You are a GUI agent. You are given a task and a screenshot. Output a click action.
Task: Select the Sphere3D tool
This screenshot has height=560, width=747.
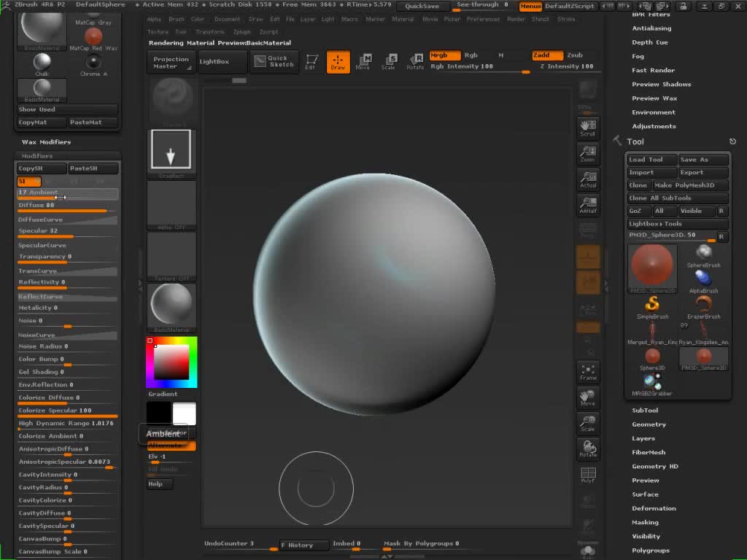[652, 359]
